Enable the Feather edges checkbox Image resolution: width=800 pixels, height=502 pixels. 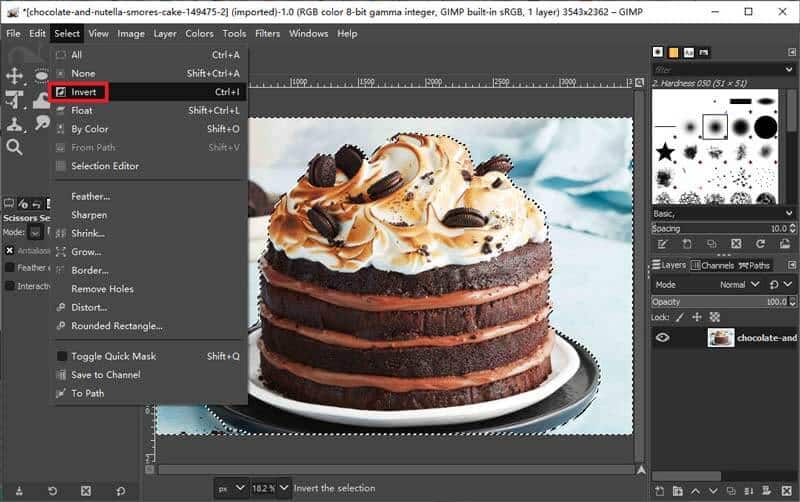9,267
